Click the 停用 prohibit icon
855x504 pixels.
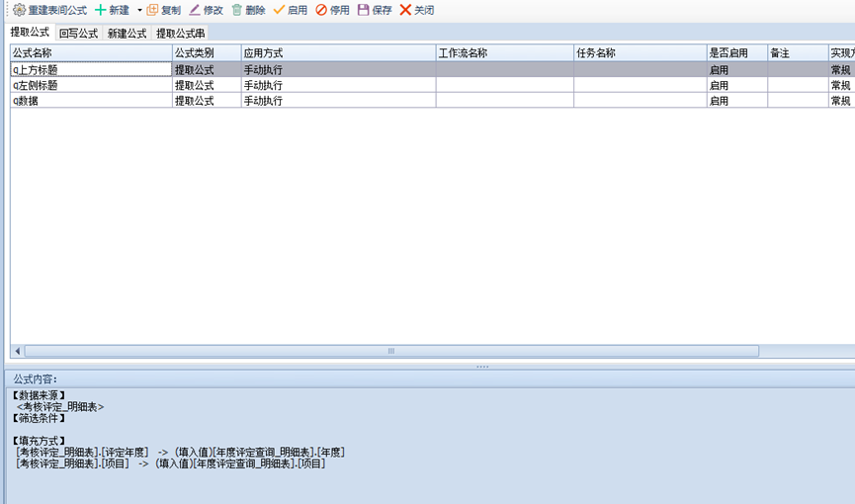tap(321, 10)
